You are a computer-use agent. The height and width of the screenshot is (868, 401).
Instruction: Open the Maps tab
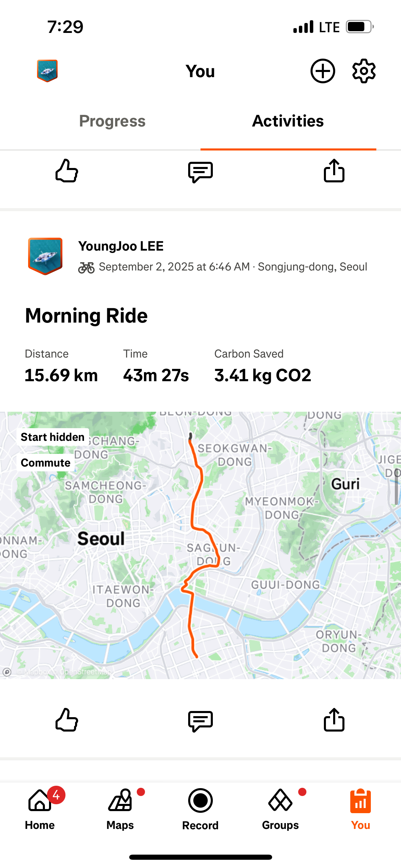(x=120, y=808)
